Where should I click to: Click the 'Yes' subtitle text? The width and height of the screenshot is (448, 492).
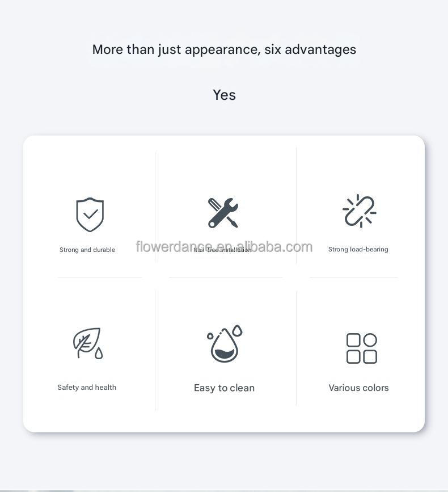[x=224, y=95]
